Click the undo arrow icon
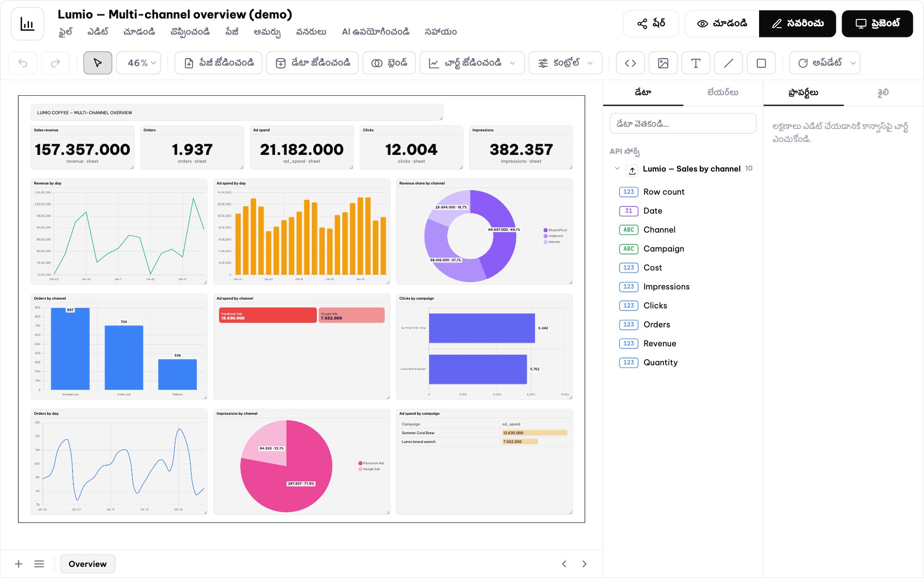This screenshot has height=578, width=924. pyautogui.click(x=23, y=63)
